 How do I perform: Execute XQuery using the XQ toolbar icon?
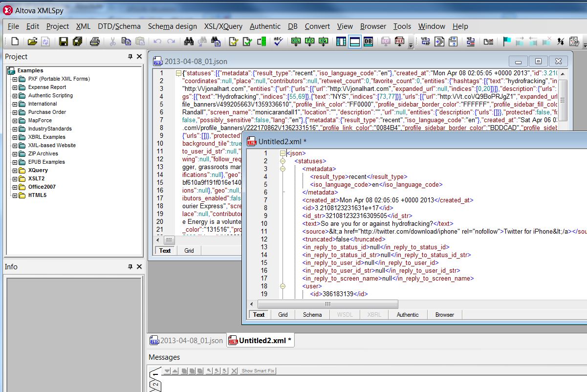323,42
